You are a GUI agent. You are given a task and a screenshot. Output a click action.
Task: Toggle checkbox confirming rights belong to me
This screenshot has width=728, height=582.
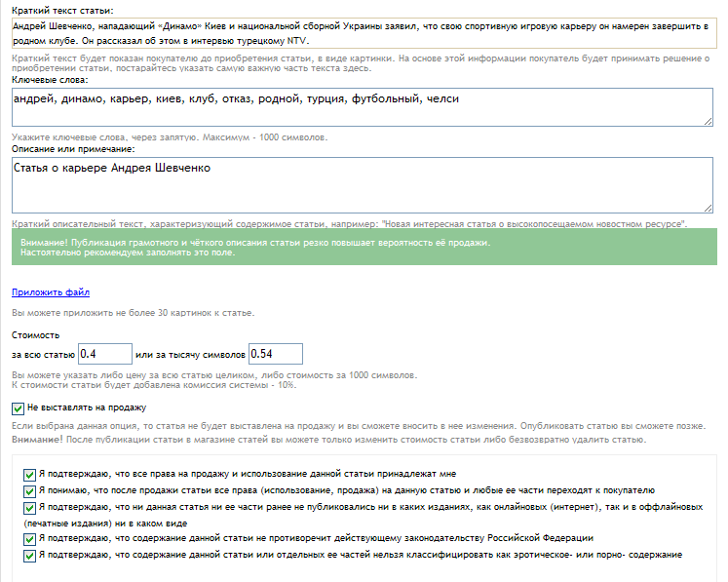click(29, 475)
